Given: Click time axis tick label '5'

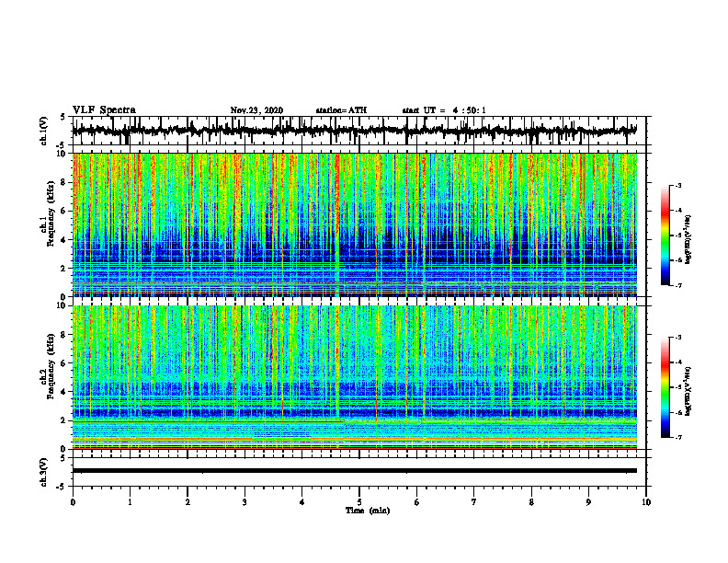Looking at the screenshot, I should tap(359, 502).
